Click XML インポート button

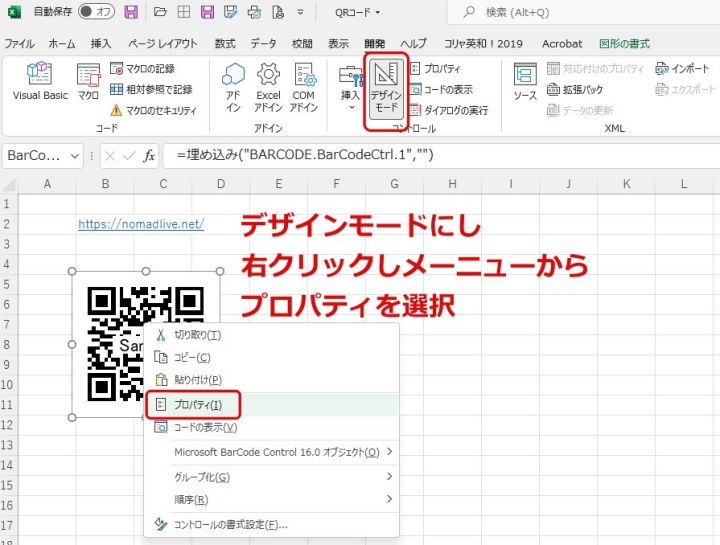point(682,69)
